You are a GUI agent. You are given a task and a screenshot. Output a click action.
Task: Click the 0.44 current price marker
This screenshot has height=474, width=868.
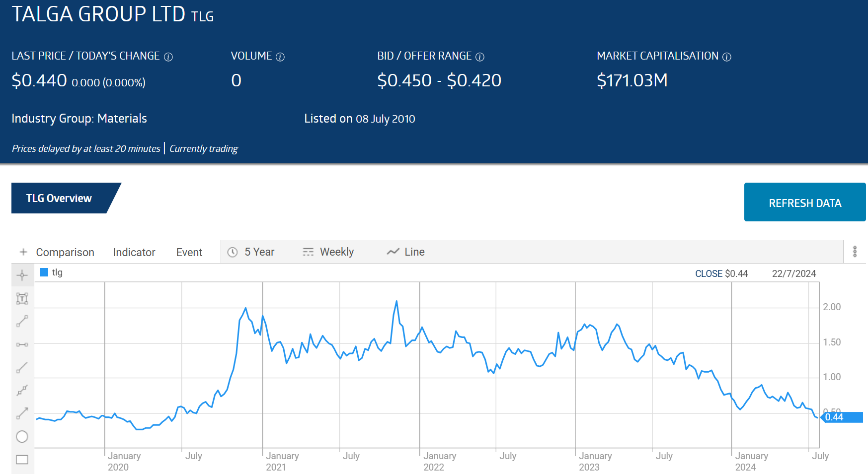pos(842,417)
